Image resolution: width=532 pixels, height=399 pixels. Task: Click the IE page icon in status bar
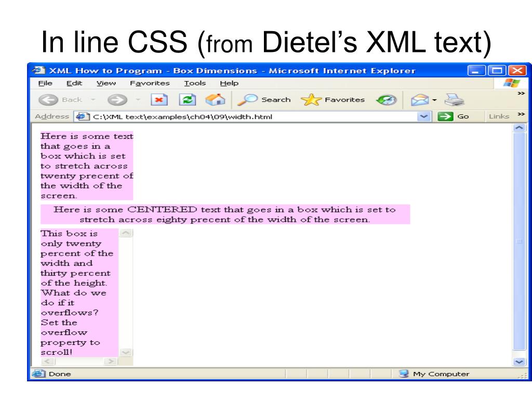point(38,374)
